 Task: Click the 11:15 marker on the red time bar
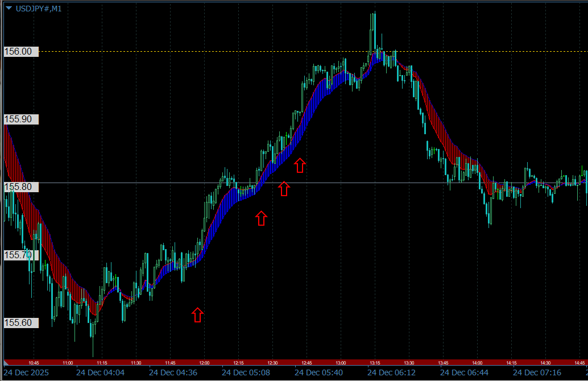102,363
